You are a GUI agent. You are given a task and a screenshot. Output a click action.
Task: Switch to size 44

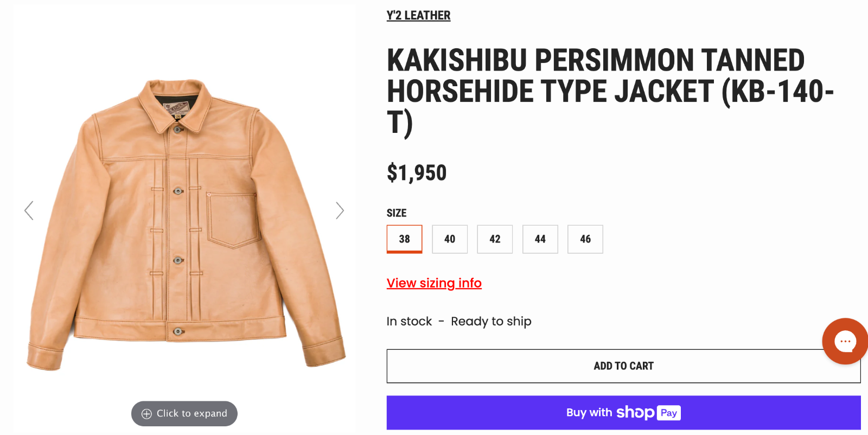[540, 239]
